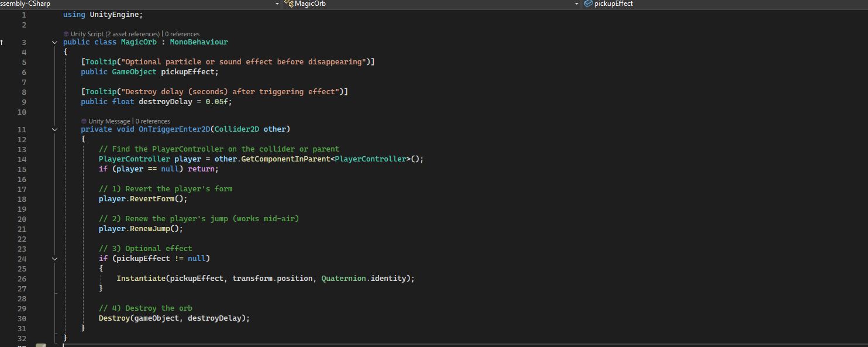Screen dimensions: 868x347
Task: Click the 'MonoBehaviour' base class name
Action: coord(199,42)
